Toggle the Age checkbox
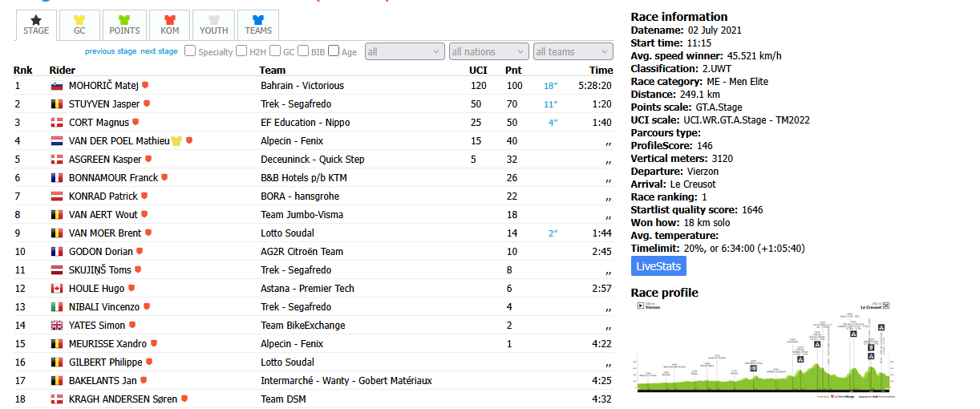This screenshot has width=980, height=409. pyautogui.click(x=334, y=51)
